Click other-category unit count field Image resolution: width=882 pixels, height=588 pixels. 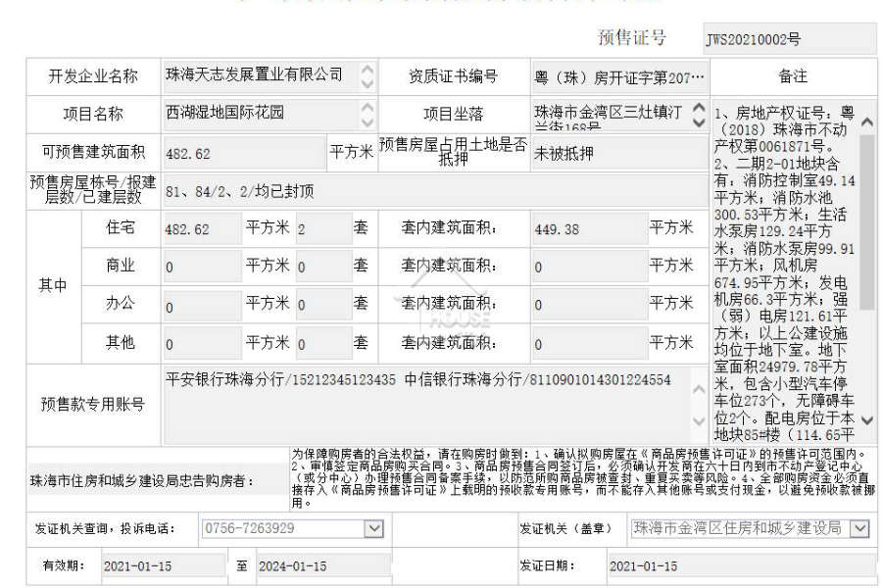pos(324,343)
